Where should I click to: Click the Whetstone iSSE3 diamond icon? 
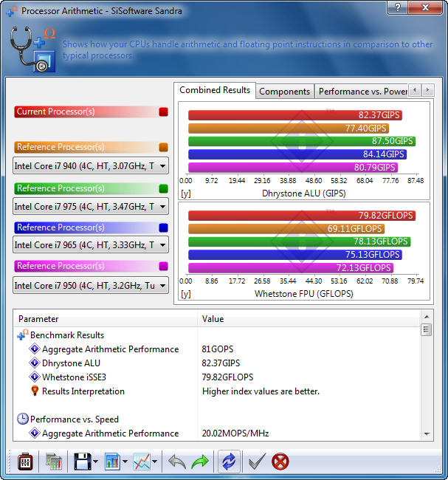[35, 377]
